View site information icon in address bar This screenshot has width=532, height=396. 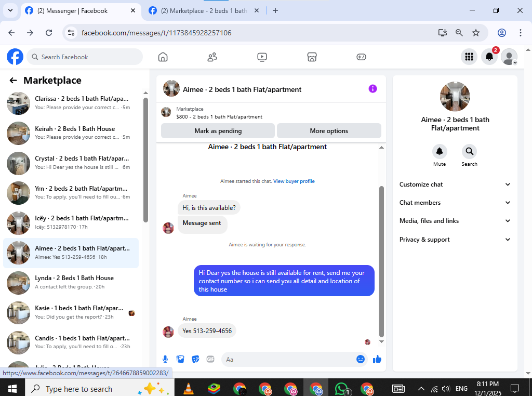[71, 33]
